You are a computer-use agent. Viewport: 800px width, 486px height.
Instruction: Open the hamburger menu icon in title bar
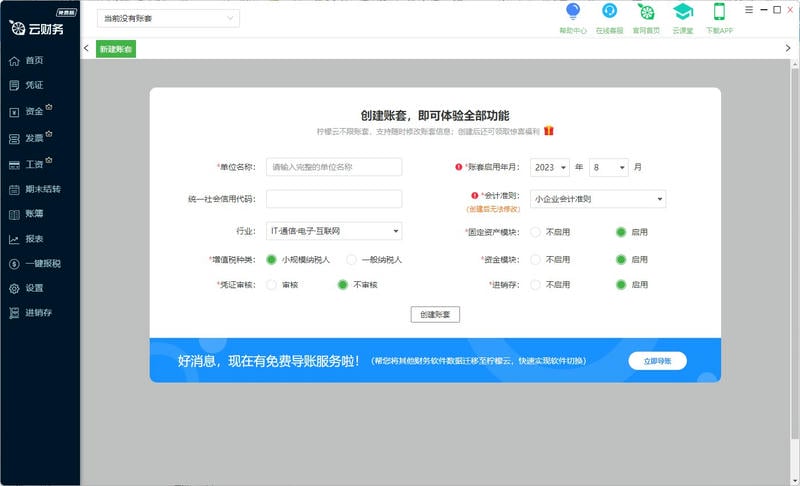coord(748,10)
